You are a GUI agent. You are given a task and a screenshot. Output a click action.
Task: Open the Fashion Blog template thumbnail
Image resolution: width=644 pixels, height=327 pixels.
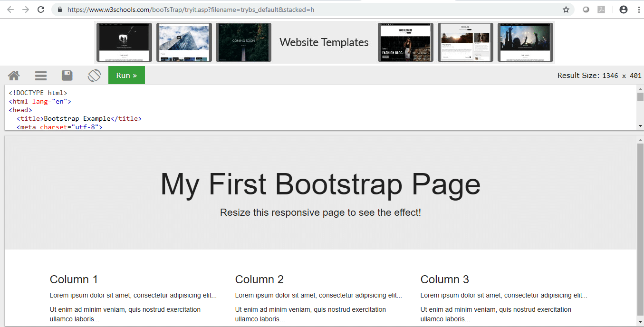pyautogui.click(x=405, y=42)
